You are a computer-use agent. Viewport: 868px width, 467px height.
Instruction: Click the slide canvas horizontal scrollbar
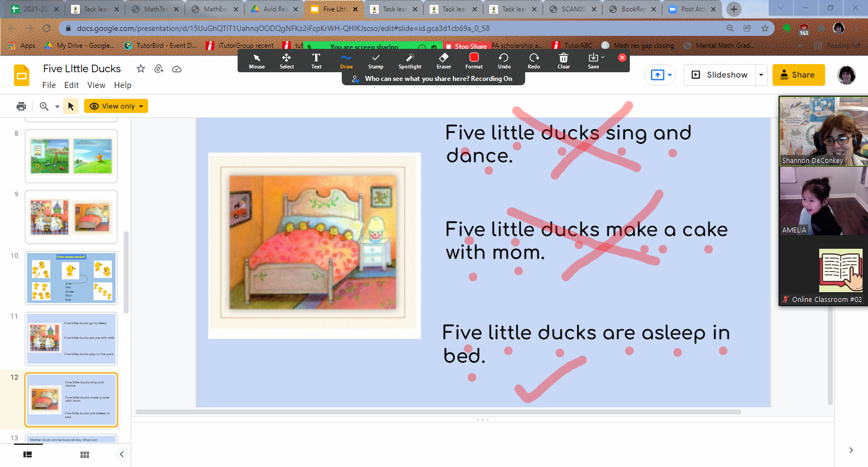(x=438, y=412)
